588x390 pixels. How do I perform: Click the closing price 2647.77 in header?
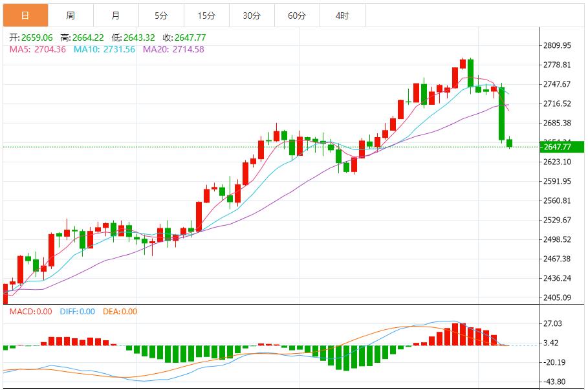[x=190, y=38]
